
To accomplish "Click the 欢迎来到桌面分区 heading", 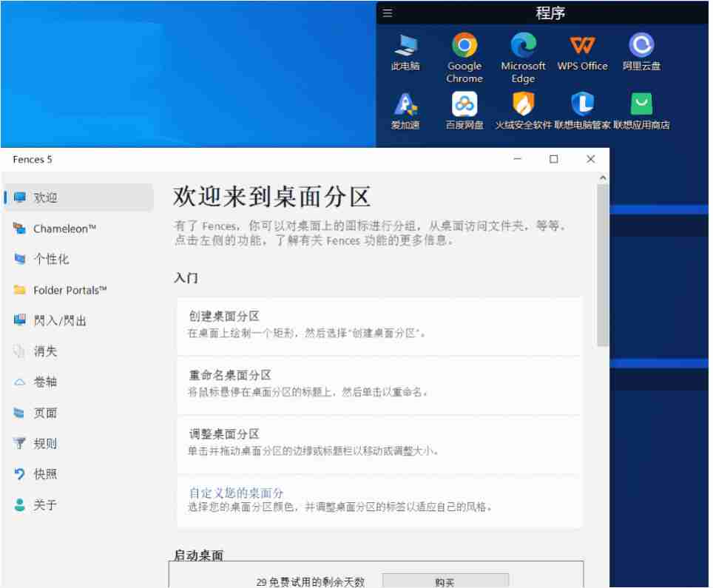I will [x=271, y=197].
